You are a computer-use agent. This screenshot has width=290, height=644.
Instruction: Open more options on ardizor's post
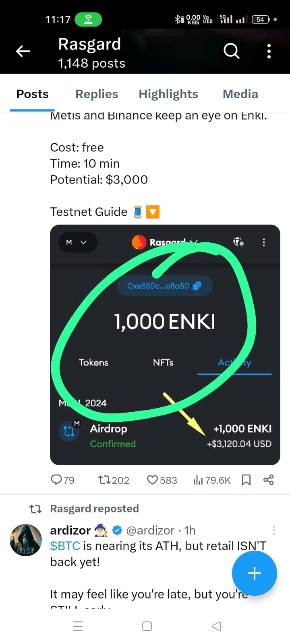click(274, 530)
